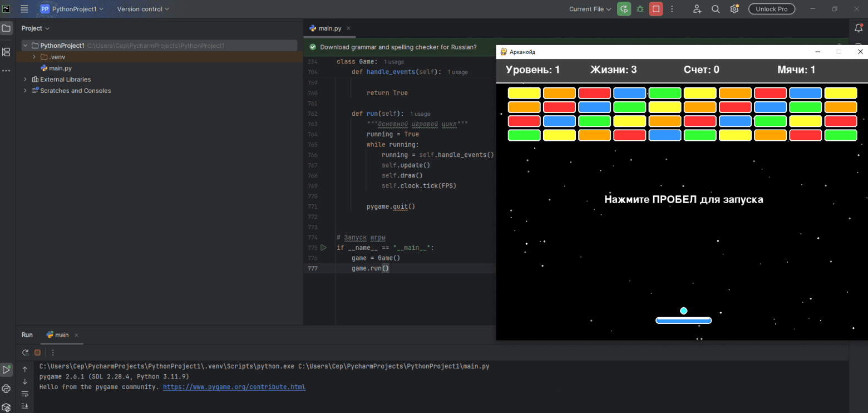Open the Current File run configuration dropdown
Screen dimensions: 868x413
coord(590,9)
